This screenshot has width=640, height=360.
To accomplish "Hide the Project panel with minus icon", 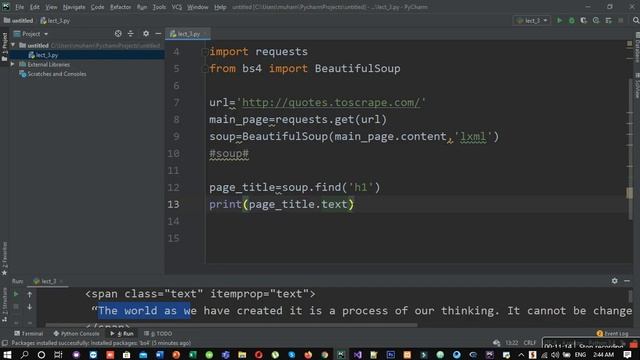I will coord(158,33).
